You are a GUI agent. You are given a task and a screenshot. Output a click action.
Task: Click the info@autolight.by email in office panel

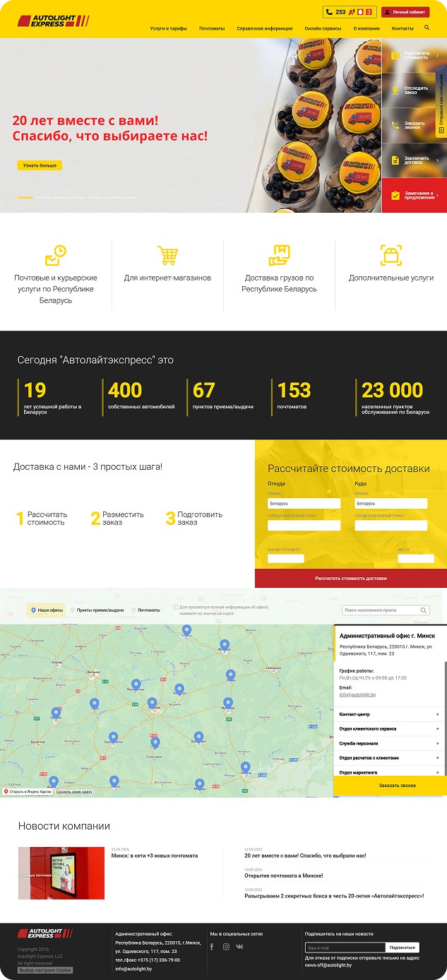point(357,695)
